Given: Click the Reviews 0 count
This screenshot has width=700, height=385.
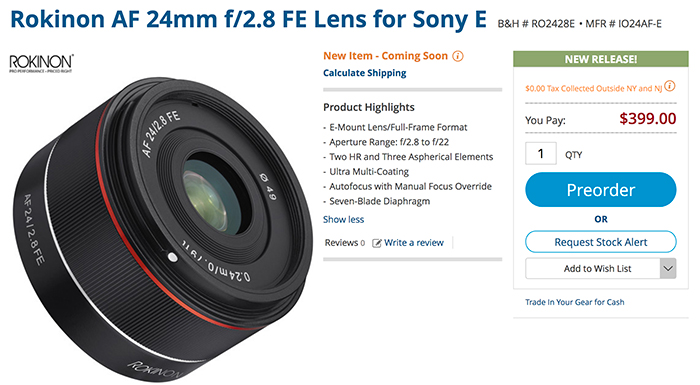Looking at the screenshot, I should [345, 243].
